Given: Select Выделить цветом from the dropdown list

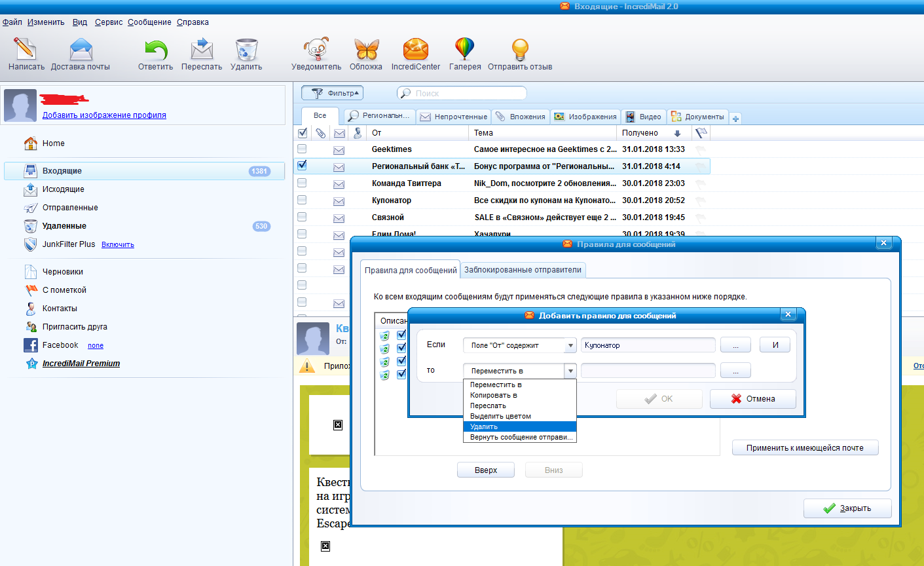Looking at the screenshot, I should [x=520, y=416].
